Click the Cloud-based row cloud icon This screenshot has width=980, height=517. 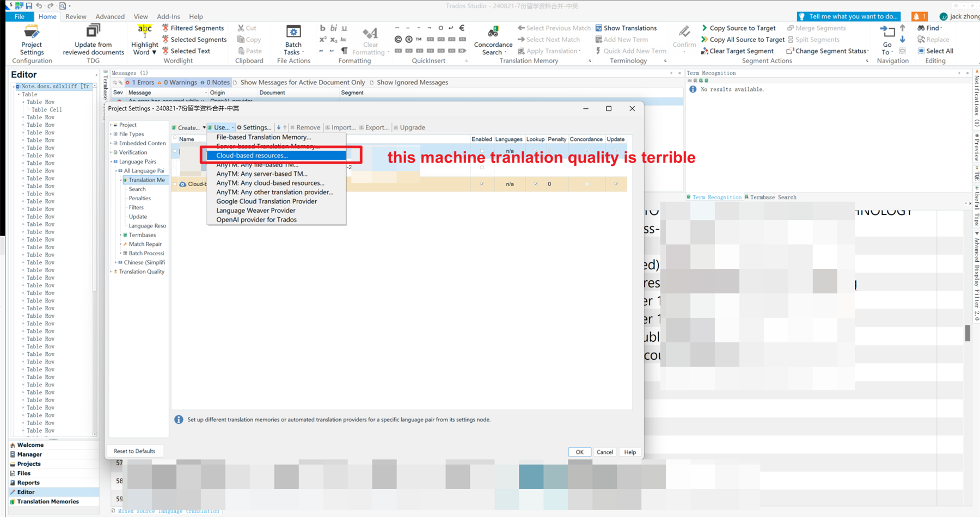183,184
